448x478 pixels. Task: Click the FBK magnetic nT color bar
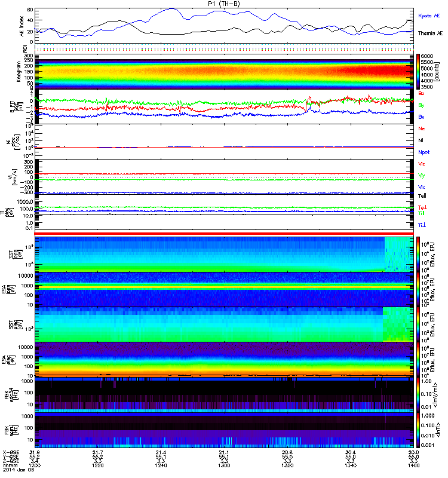coord(418,430)
